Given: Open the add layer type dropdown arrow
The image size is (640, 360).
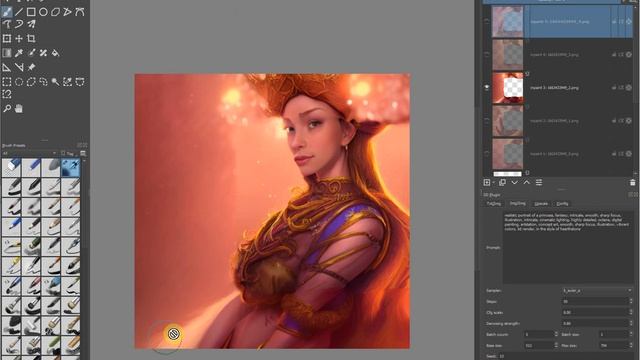Looking at the screenshot, I should point(494,183).
